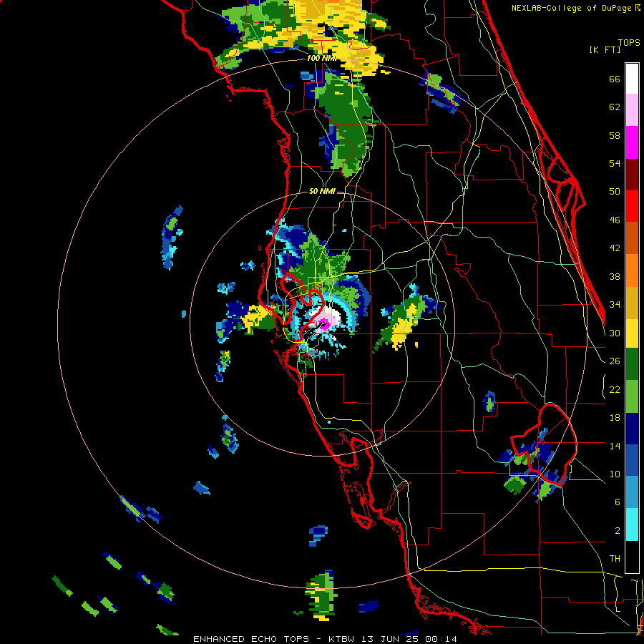Select the medium blue 14 kft swatch
Screen dimensions: 644x644
pyautogui.click(x=632, y=460)
